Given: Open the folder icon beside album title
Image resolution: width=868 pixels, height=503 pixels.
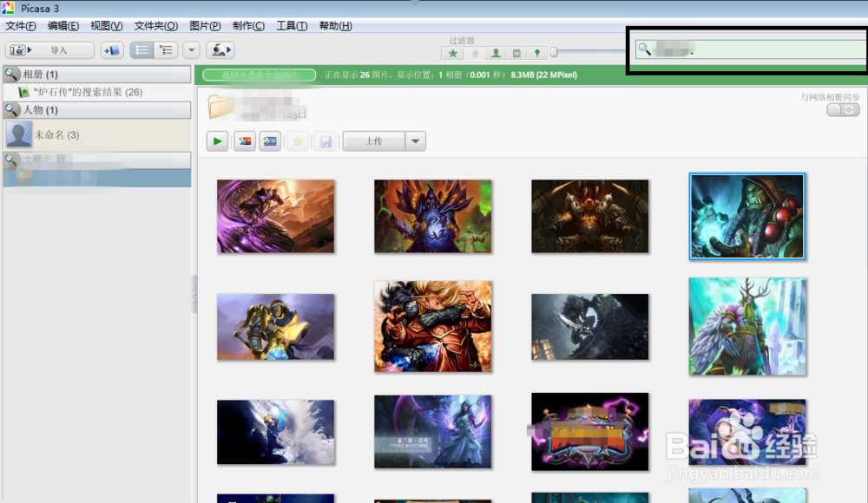Looking at the screenshot, I should click(x=220, y=107).
